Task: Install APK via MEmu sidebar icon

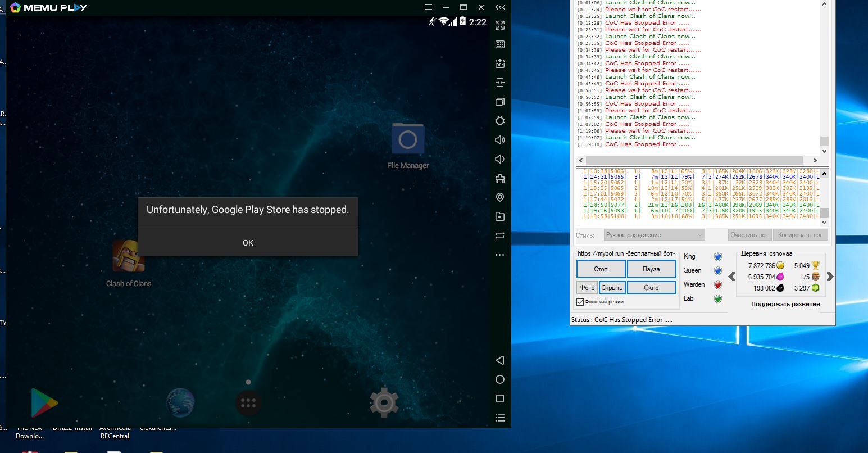Action: [500, 64]
